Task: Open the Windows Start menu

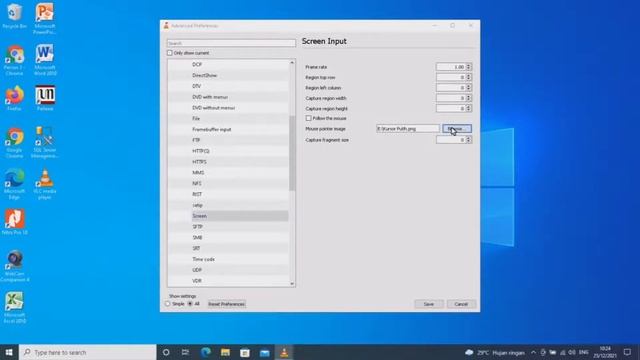Action: click(9, 352)
